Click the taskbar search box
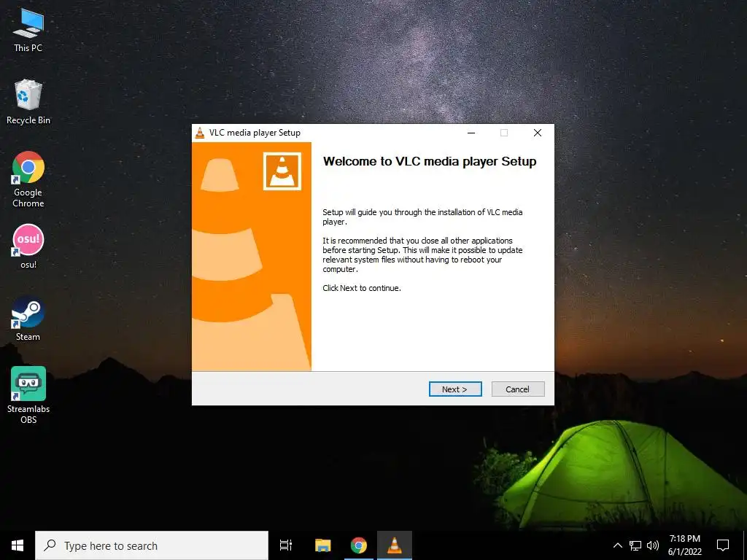Image resolution: width=747 pixels, height=560 pixels. point(152,545)
